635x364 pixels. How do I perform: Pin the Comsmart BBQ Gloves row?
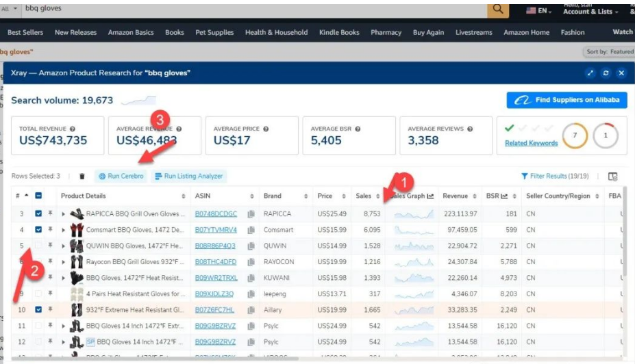51,229
